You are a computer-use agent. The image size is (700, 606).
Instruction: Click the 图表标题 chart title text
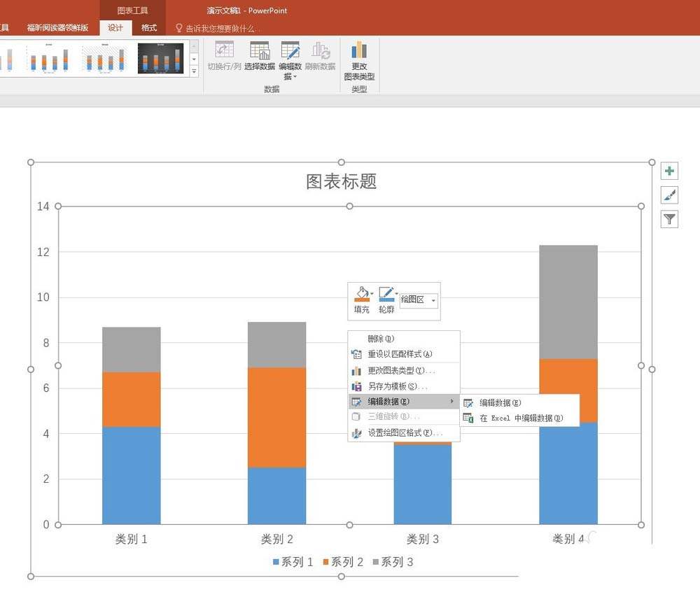[x=342, y=182]
